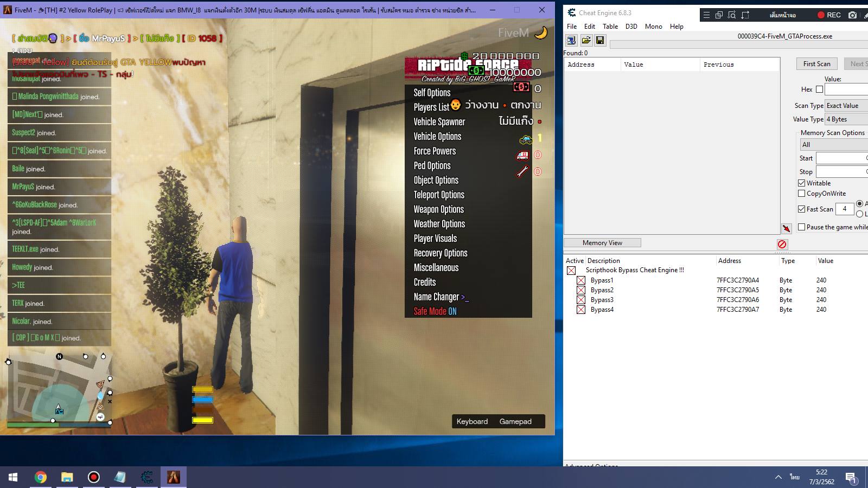Viewport: 868px width, 488px height.
Task: Save the cheat table with the floppy icon
Action: coord(600,40)
